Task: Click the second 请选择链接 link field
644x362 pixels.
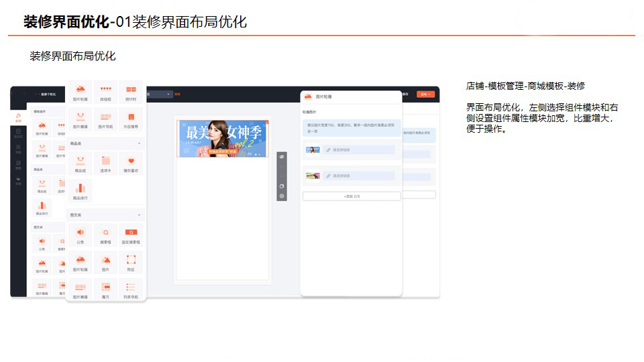Action: (358, 176)
